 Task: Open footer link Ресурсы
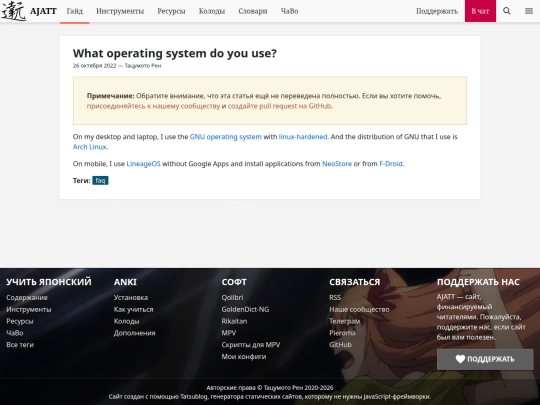click(x=20, y=321)
